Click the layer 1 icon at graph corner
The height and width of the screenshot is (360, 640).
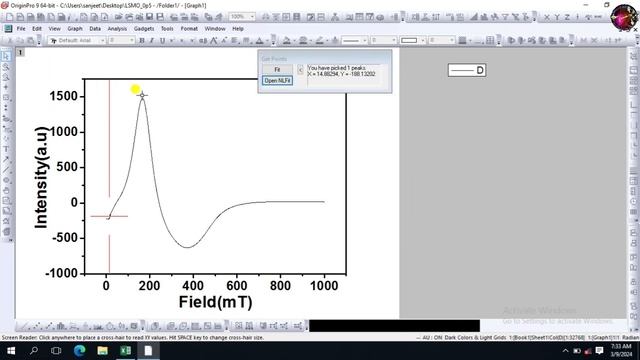[x=20, y=52]
